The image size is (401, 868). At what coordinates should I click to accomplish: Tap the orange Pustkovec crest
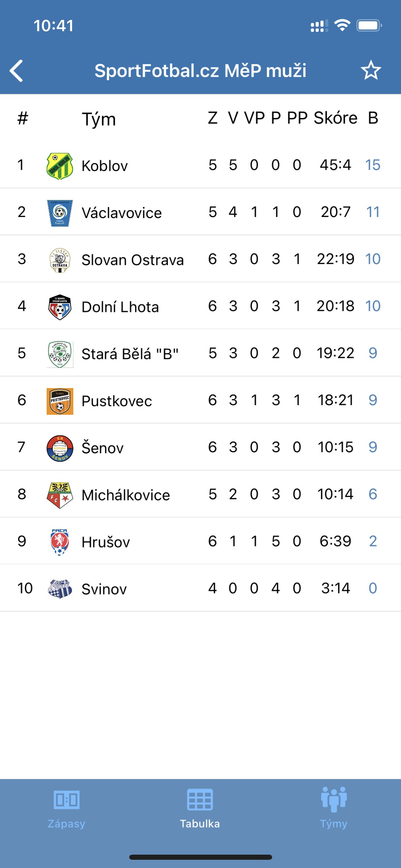[x=60, y=401]
